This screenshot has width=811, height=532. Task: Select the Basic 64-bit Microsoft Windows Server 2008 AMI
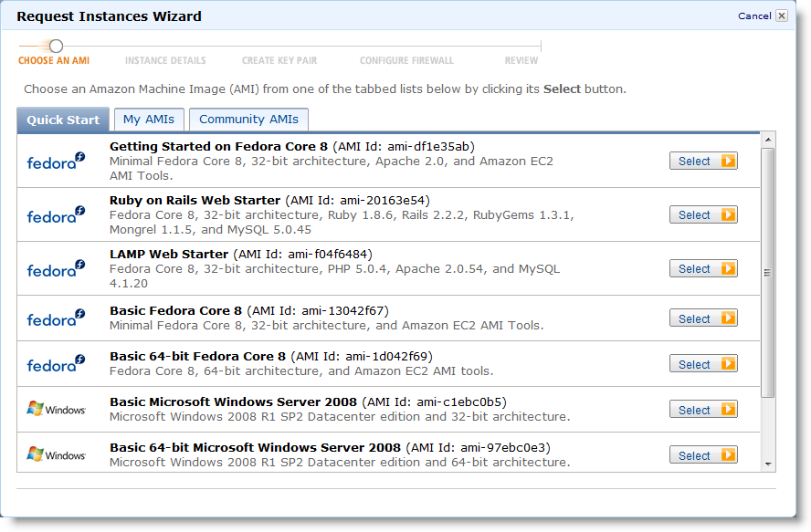point(703,454)
